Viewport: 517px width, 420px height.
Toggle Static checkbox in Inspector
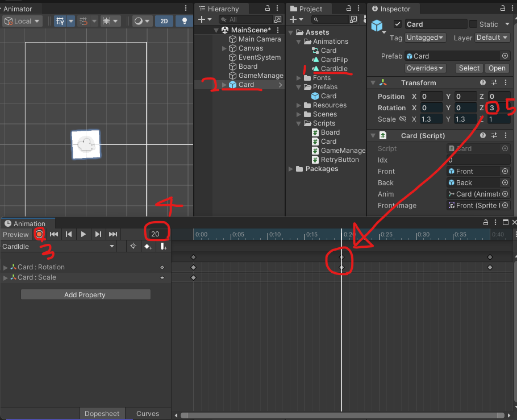coord(473,24)
